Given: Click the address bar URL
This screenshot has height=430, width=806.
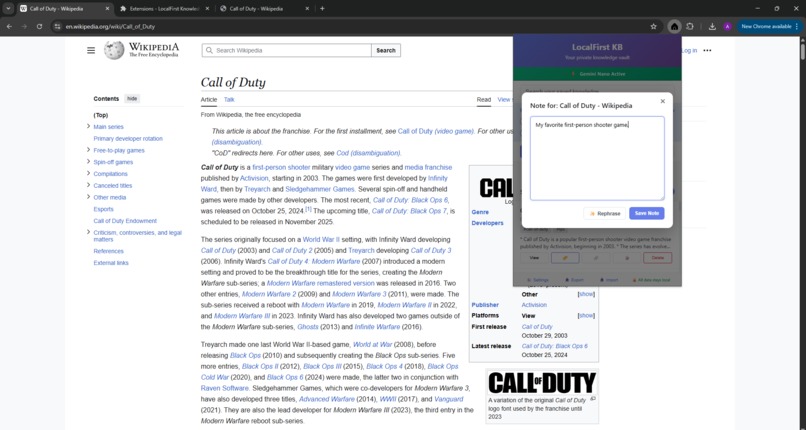Looking at the screenshot, I should pyautogui.click(x=110, y=27).
